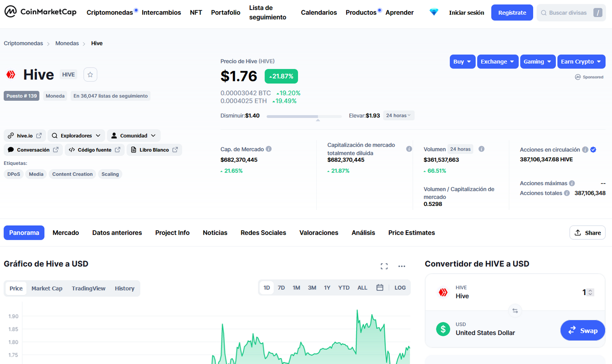Open the hive.io website link
Viewport: 612px width, 364px height.
point(25,136)
